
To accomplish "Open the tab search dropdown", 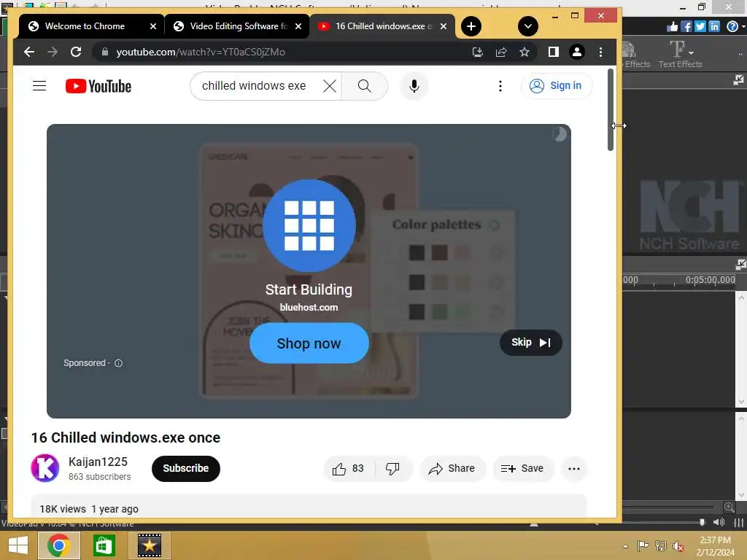I will point(528,26).
